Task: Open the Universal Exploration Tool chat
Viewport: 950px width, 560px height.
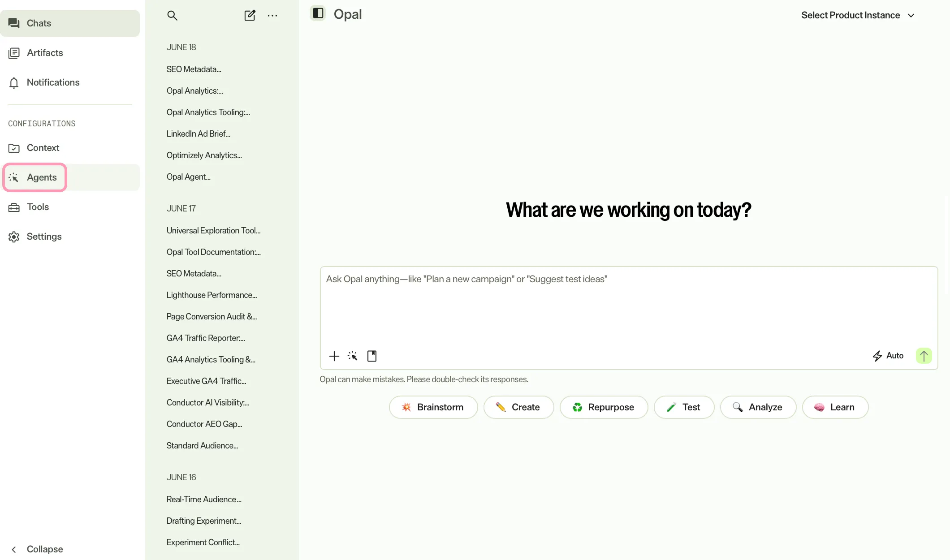Action: coord(214,231)
